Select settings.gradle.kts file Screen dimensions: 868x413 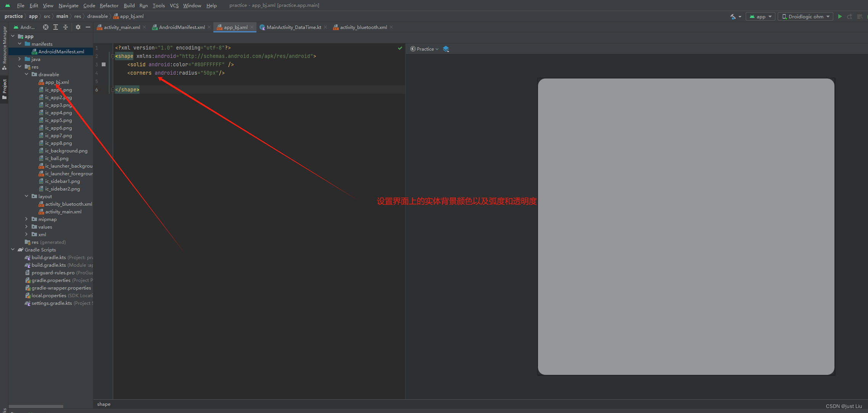(x=51, y=303)
